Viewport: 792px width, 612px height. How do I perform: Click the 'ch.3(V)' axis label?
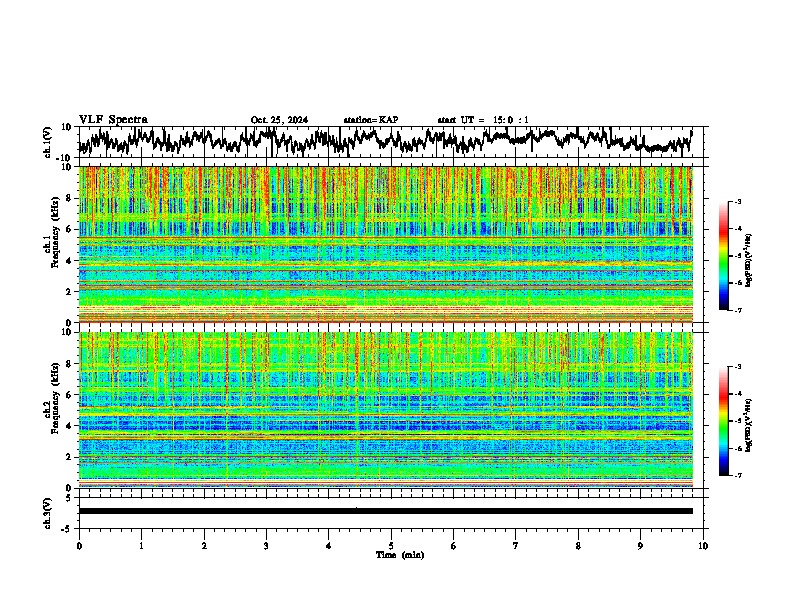point(48,513)
